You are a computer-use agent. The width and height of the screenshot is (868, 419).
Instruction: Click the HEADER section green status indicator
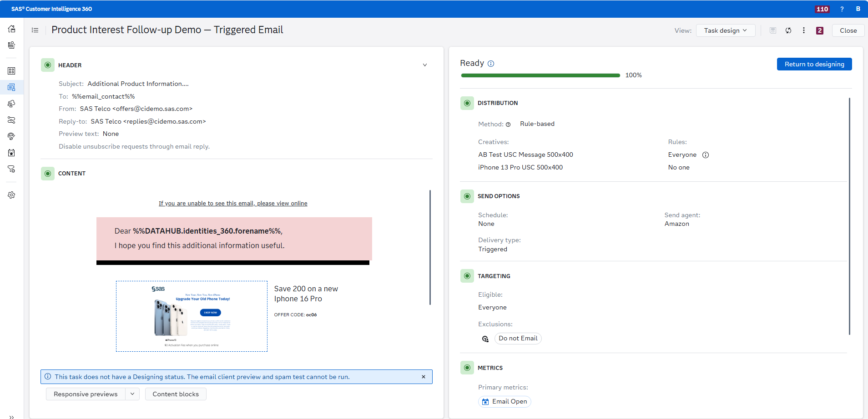point(48,65)
